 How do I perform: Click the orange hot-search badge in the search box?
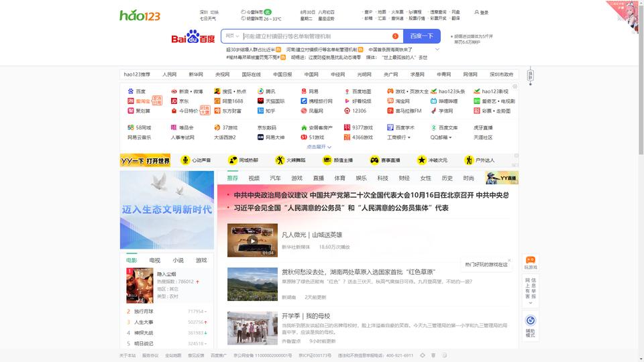pyautogui.click(x=395, y=36)
